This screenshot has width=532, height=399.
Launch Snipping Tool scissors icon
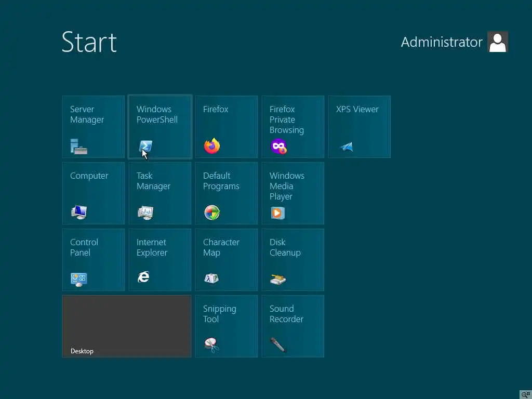click(211, 345)
